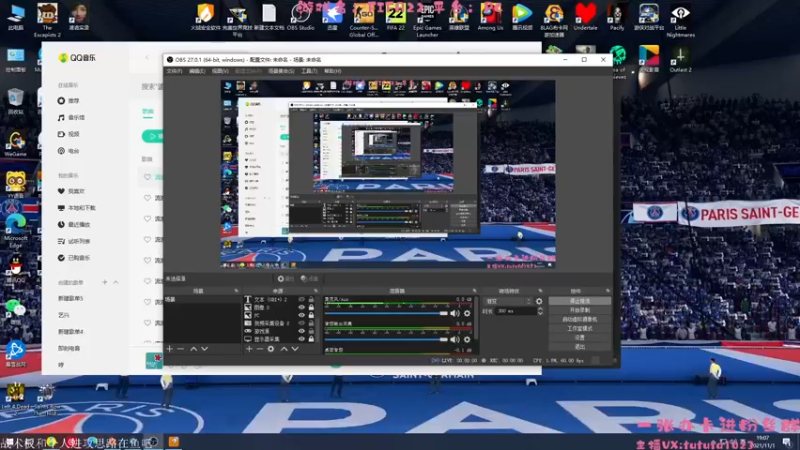
Task: Click 停止推流 stop streaming button
Action: 580,301
